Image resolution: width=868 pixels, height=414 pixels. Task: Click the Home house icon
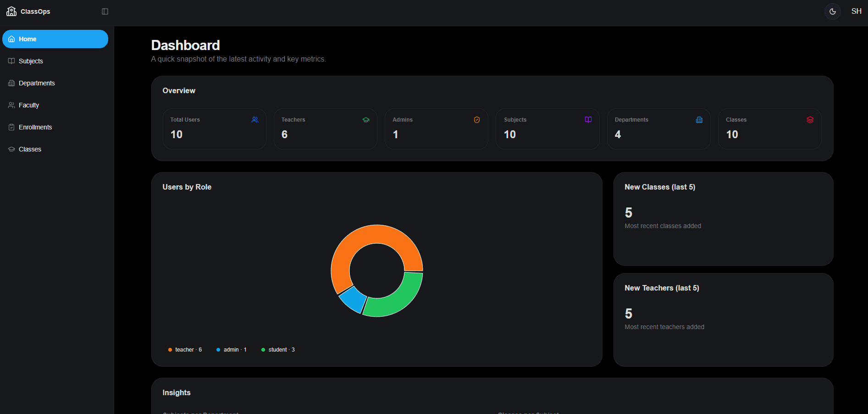point(11,39)
